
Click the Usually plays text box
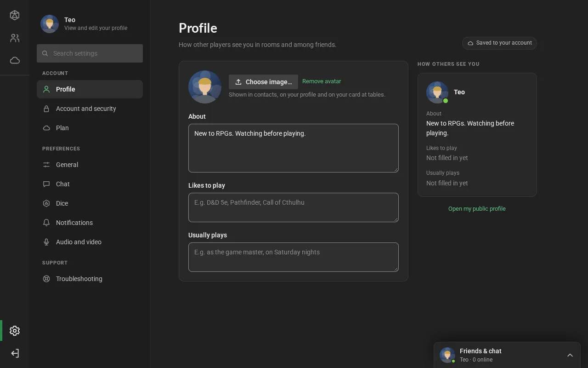coord(294,257)
